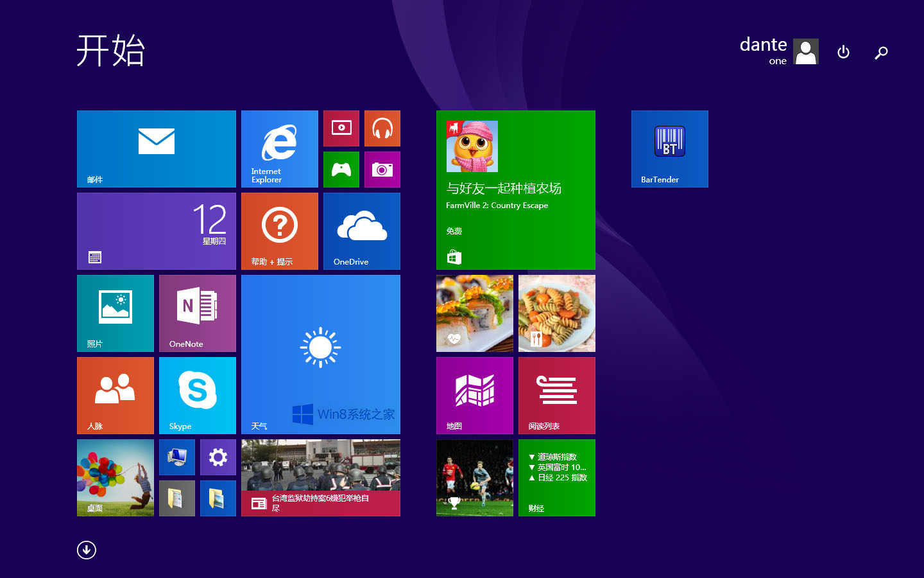Open the Calendar tile showing 12
The height and width of the screenshot is (578, 924).
coord(157,231)
